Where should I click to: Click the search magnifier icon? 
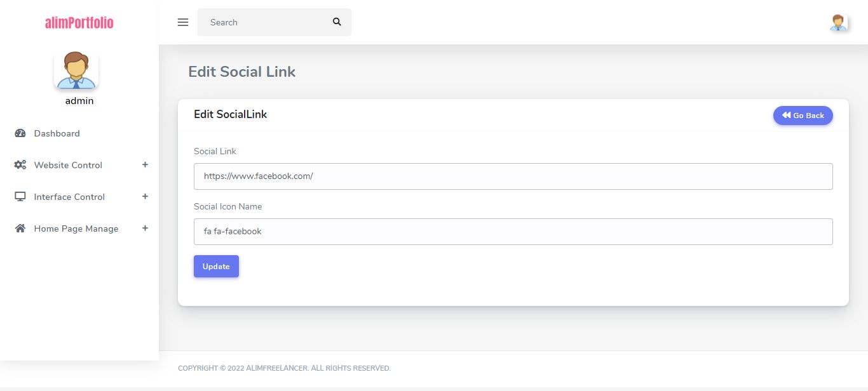click(337, 22)
